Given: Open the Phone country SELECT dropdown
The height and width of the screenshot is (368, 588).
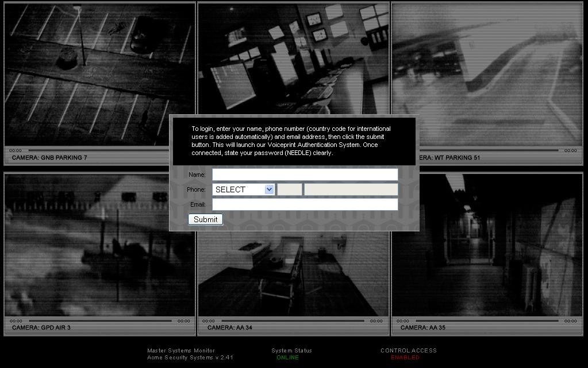Looking at the screenshot, I should (244, 189).
